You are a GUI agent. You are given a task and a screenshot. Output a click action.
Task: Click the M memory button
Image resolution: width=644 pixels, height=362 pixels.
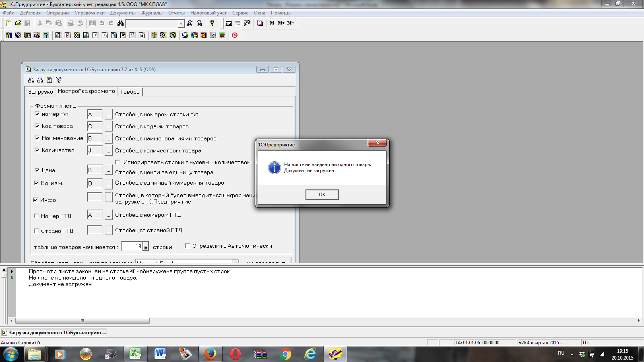(x=272, y=23)
